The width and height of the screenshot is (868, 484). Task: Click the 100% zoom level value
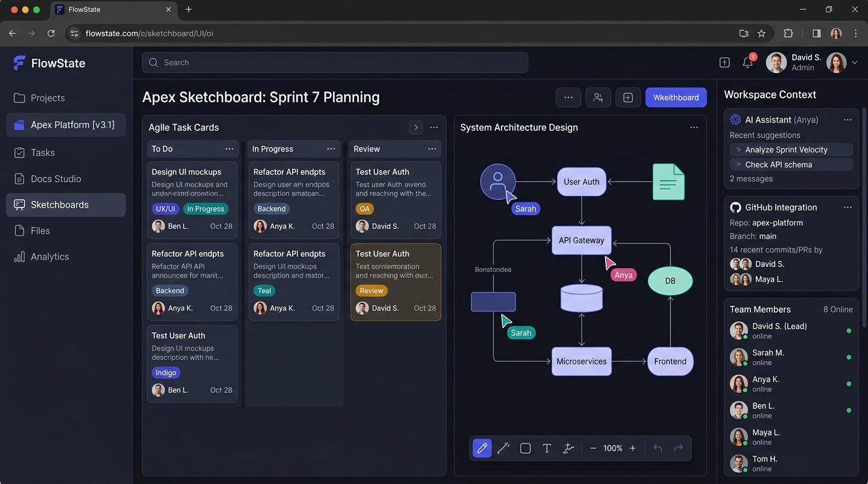point(613,448)
